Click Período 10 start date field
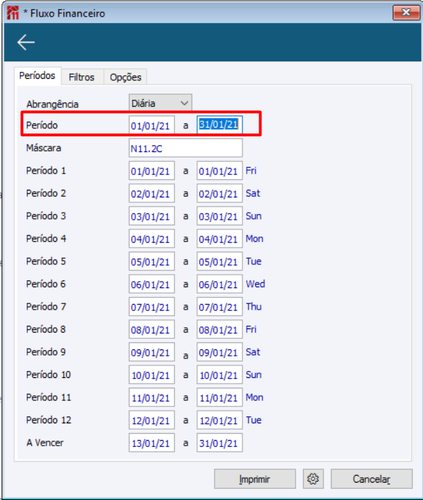Screen dimensions: 423x500 coord(152,375)
